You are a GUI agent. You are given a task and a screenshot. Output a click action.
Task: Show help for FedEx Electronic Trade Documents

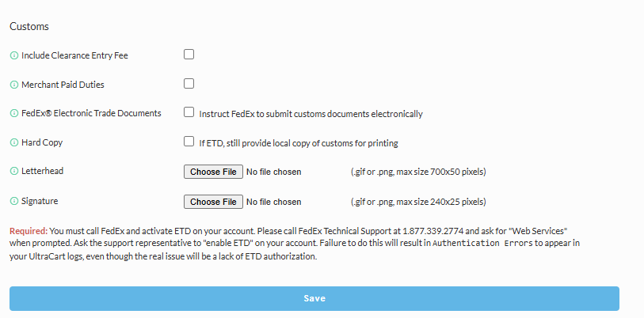tap(14, 113)
